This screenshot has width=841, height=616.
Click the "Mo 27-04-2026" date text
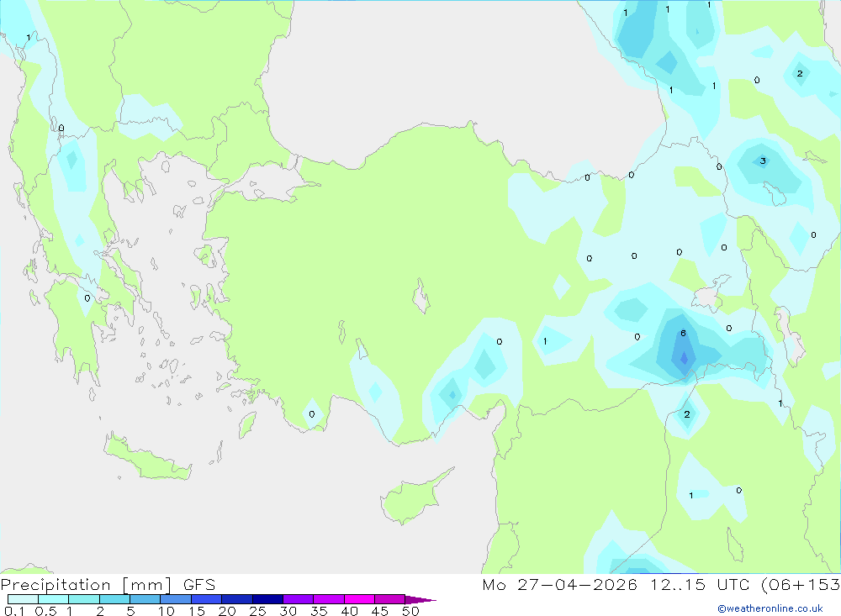(x=559, y=585)
